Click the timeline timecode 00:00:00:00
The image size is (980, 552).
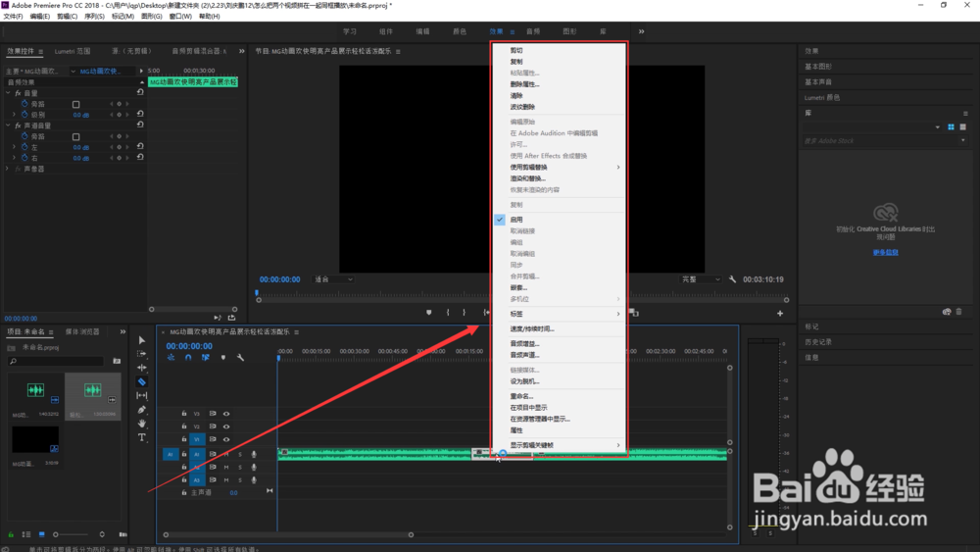(x=189, y=346)
